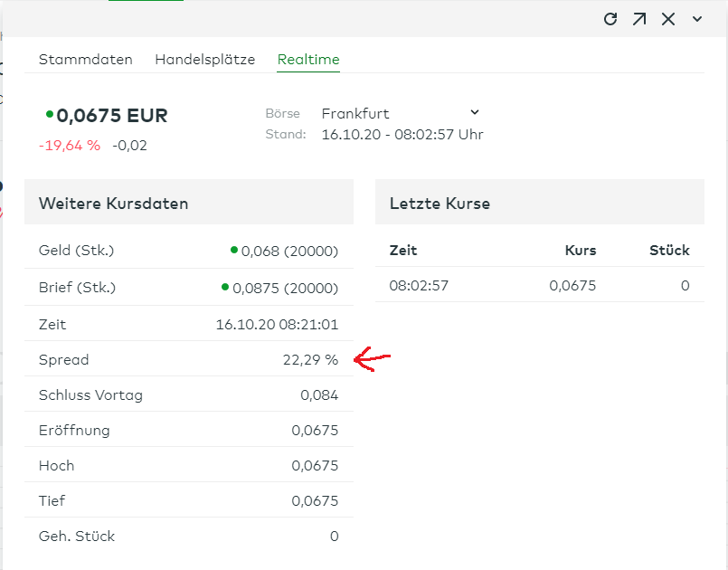This screenshot has width=728, height=570.
Task: Expand the Frankfurt exchange dropdown chevron
Action: [x=475, y=112]
